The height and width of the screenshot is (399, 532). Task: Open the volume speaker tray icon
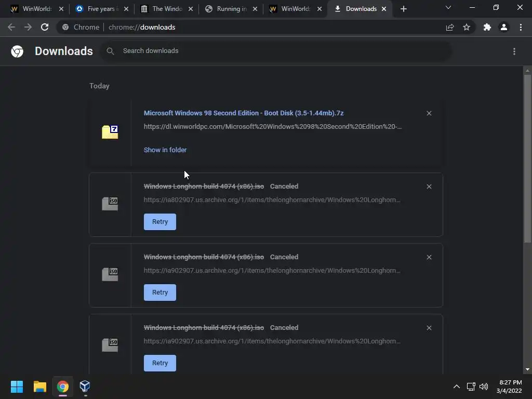[x=484, y=387]
